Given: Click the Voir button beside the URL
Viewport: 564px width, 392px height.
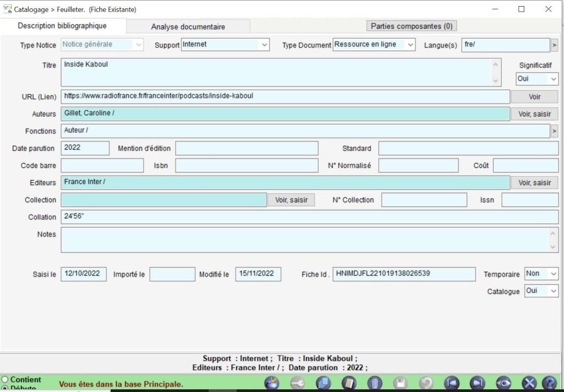Looking at the screenshot, I should coord(534,97).
